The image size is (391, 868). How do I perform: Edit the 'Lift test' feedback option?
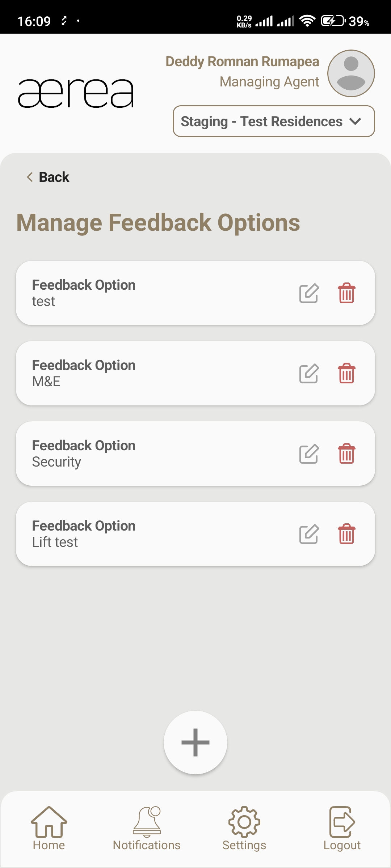[309, 534]
